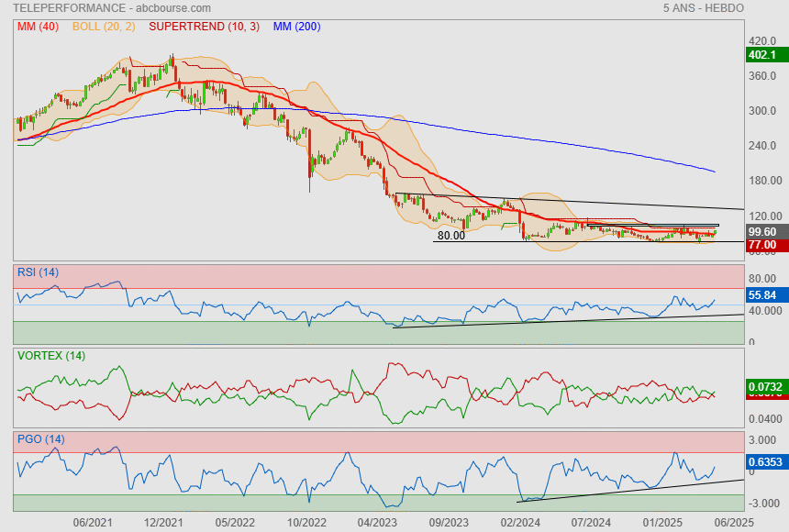Select the PGO (14) indicator label

coord(41,439)
